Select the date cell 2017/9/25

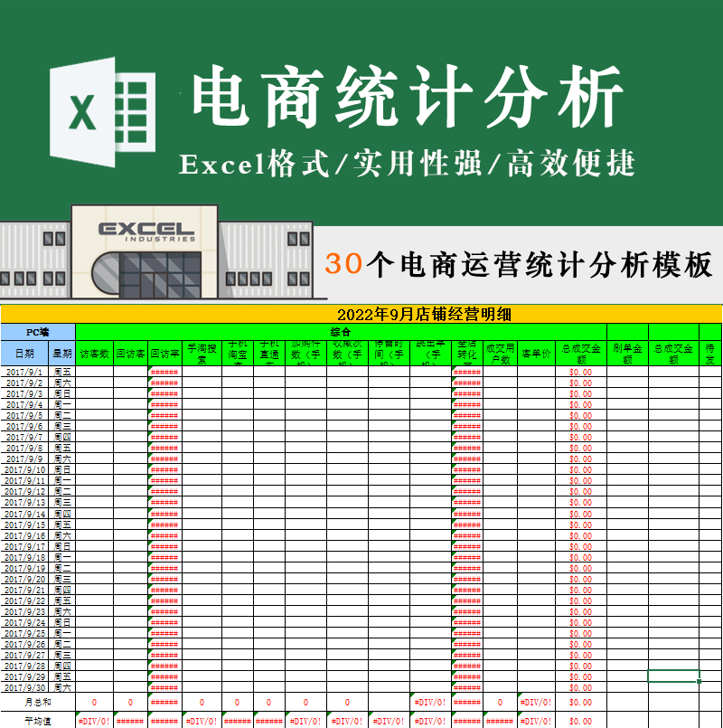tap(24, 633)
